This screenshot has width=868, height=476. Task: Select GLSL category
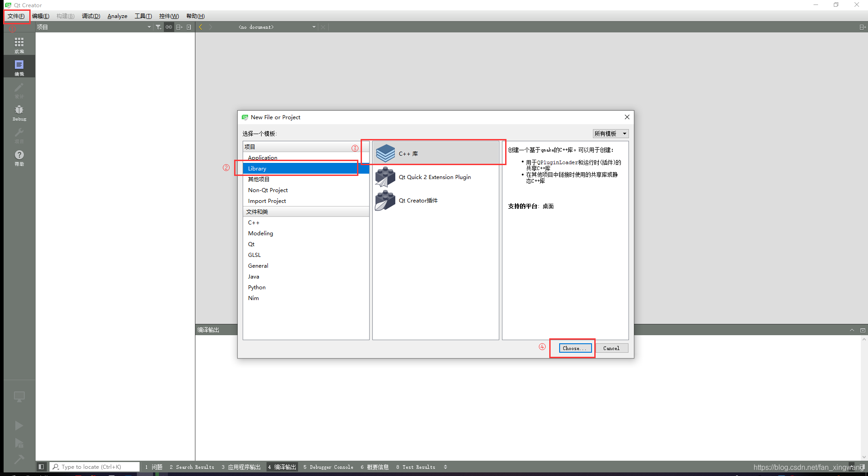tap(306, 255)
